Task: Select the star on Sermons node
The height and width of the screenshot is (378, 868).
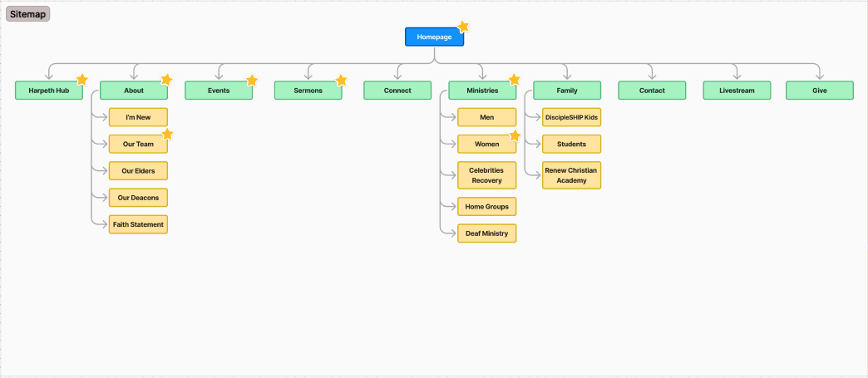Action: [341, 81]
